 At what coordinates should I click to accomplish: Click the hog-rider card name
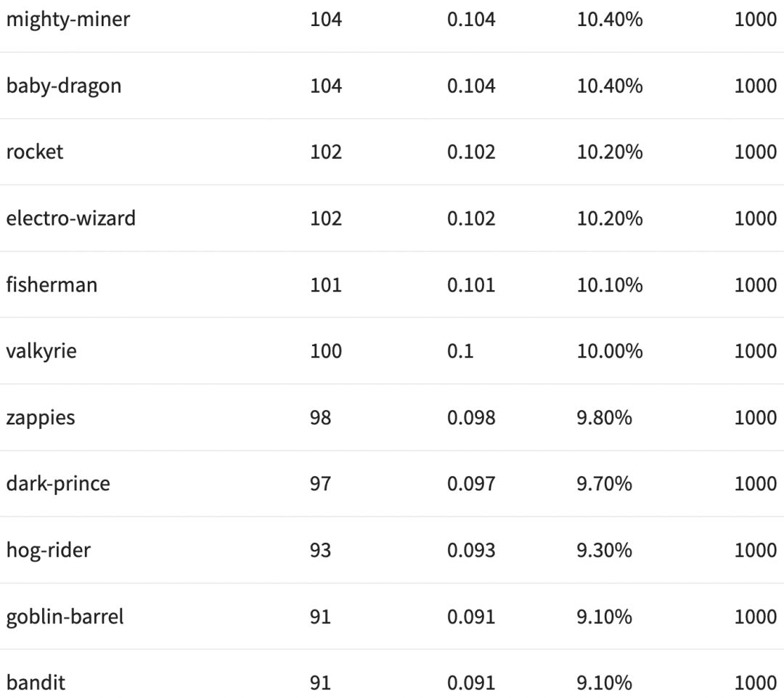pos(49,550)
